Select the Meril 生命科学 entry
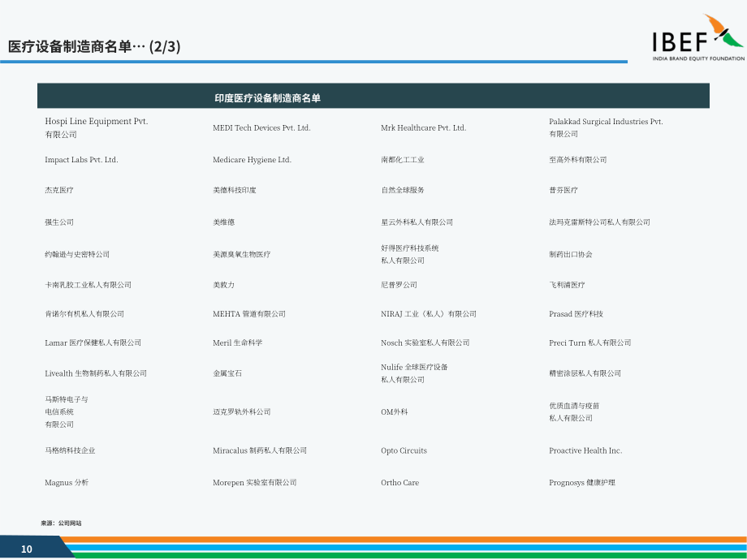This screenshot has width=747, height=560. click(238, 342)
